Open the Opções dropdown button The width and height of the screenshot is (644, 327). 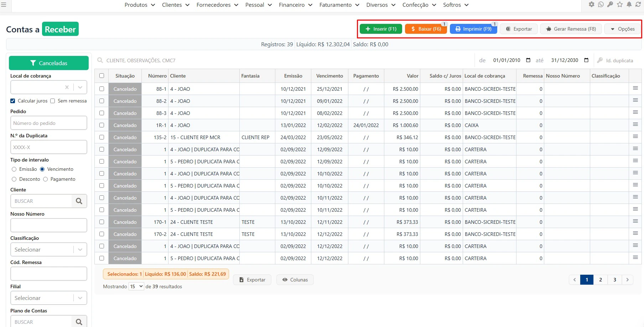(623, 29)
